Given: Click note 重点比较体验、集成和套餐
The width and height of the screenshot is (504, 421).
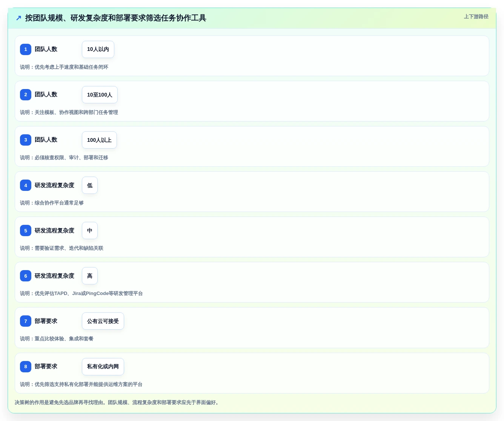Looking at the screenshot, I should click(57, 339).
